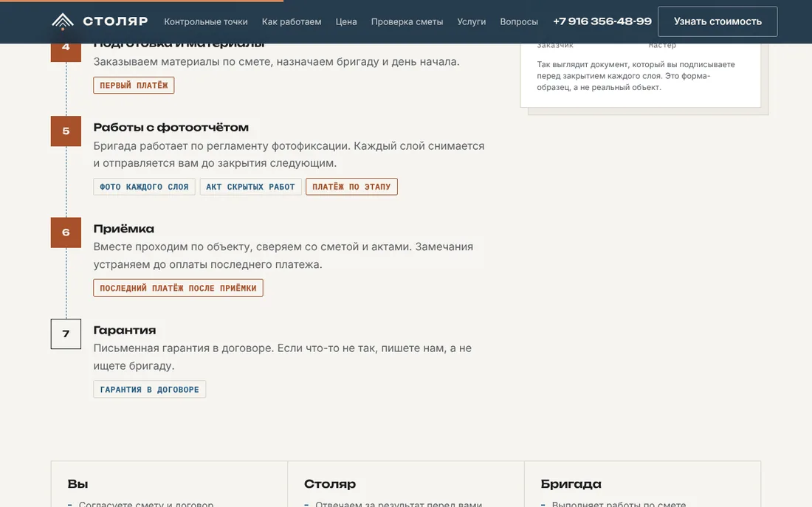Screen dimensions: 812x507
Task: Click the ПЛАТЁЖ ПО ЭТАПУ tag
Action: click(x=351, y=187)
